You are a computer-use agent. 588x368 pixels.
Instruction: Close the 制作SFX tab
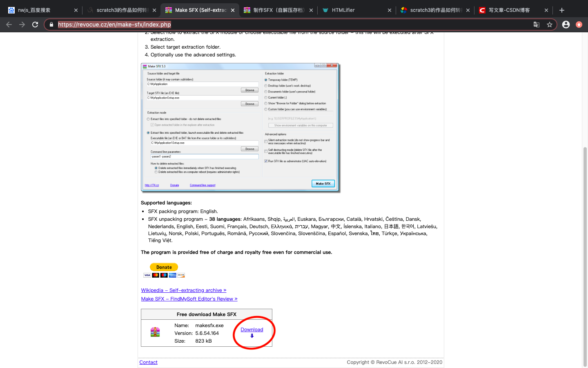[311, 10]
